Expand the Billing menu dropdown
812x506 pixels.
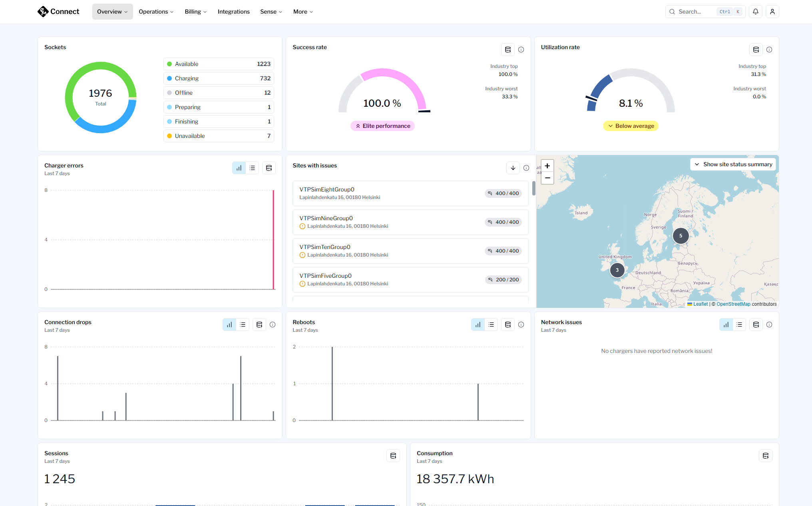[x=195, y=12]
